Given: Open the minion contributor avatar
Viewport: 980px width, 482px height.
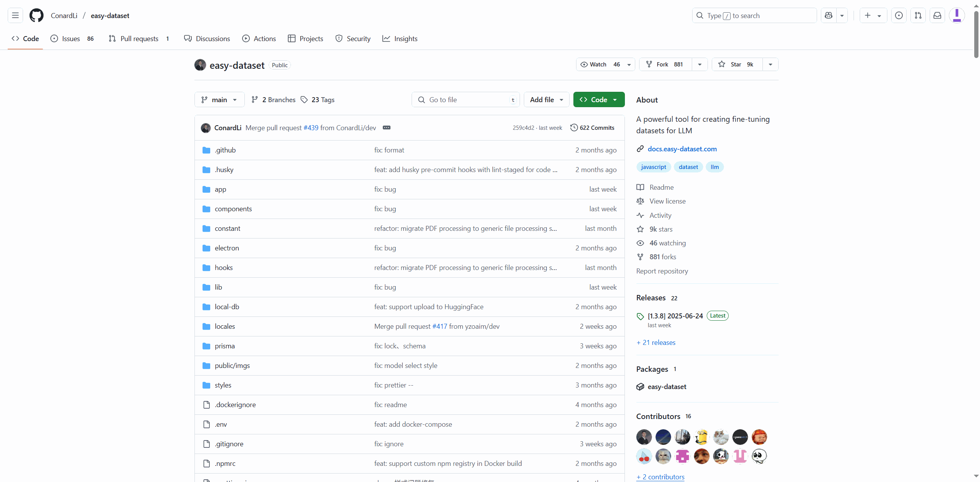Looking at the screenshot, I should point(702,437).
